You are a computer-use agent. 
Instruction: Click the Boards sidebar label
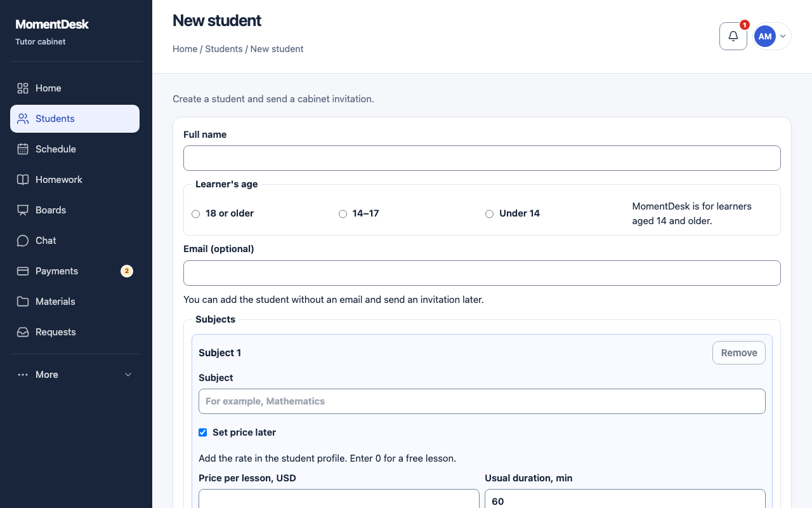(x=51, y=210)
